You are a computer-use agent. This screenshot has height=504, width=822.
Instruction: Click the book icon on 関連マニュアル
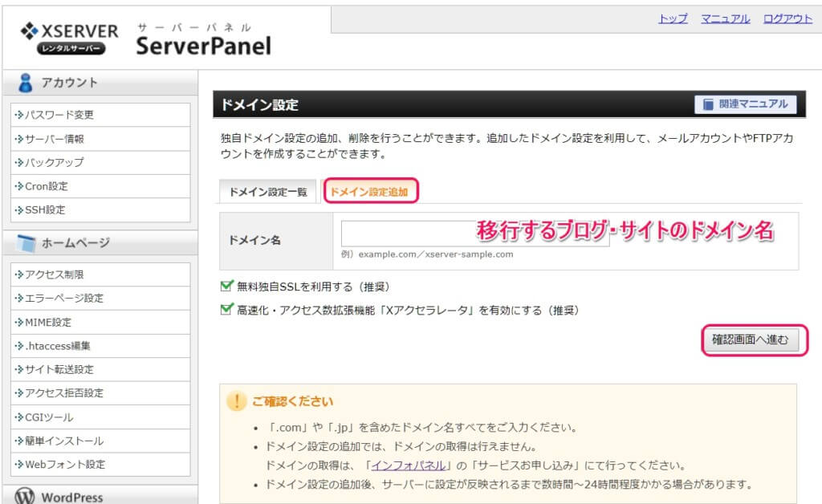[x=708, y=104]
